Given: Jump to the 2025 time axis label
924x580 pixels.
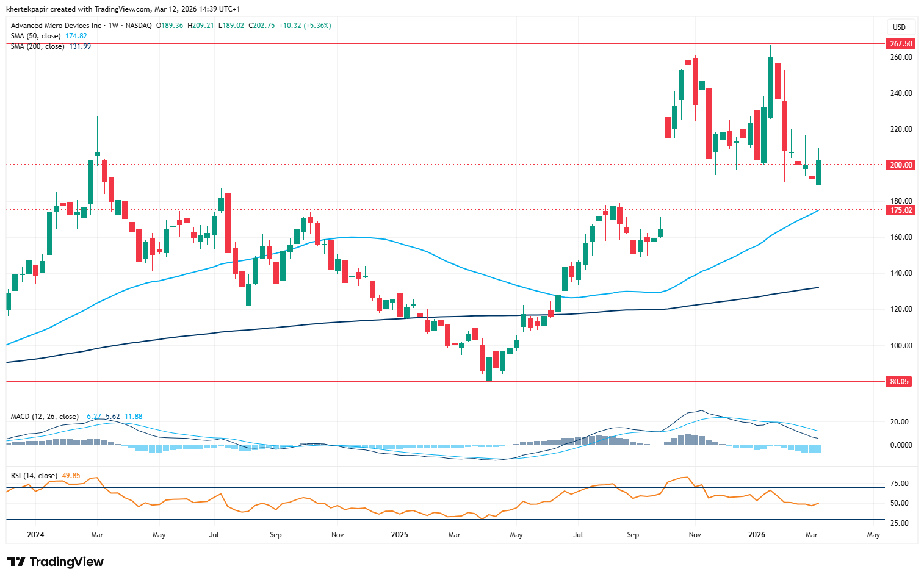Looking at the screenshot, I should coord(399,535).
